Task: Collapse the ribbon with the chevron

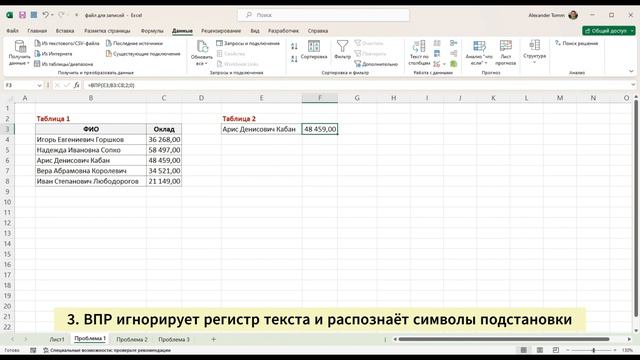Action: [631, 71]
